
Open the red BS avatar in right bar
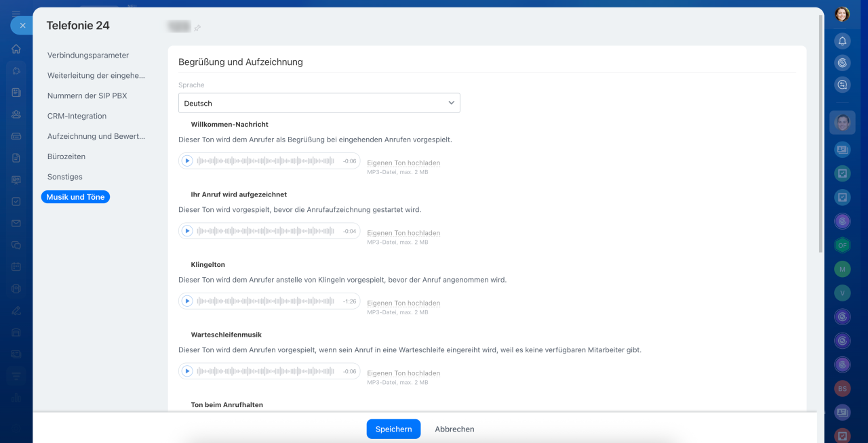pyautogui.click(x=842, y=389)
